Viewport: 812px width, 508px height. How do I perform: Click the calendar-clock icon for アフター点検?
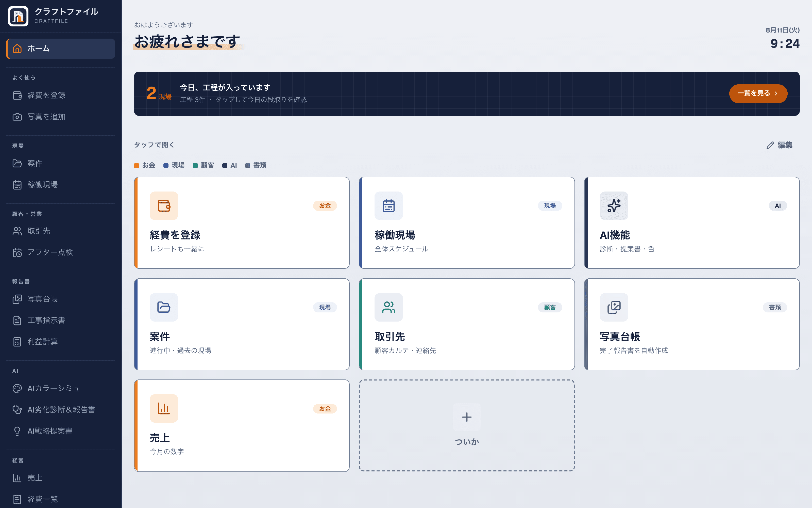[x=17, y=252]
